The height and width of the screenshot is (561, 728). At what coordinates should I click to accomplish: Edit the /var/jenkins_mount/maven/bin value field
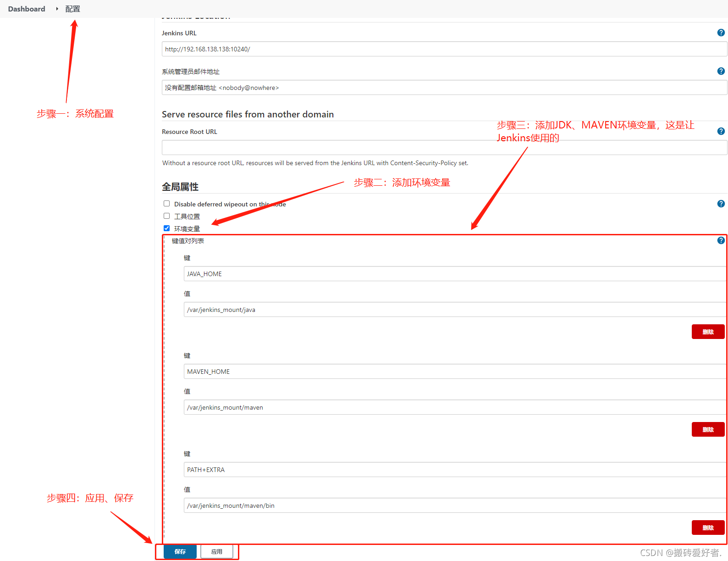pyautogui.click(x=455, y=505)
